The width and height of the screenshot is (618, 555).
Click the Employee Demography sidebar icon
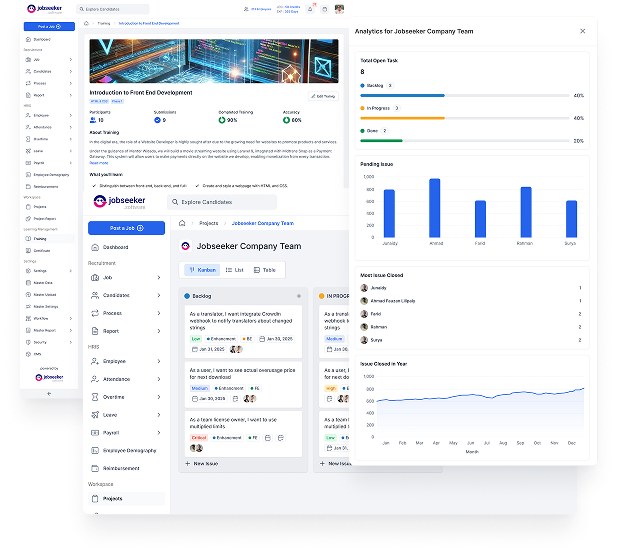[x=95, y=451]
